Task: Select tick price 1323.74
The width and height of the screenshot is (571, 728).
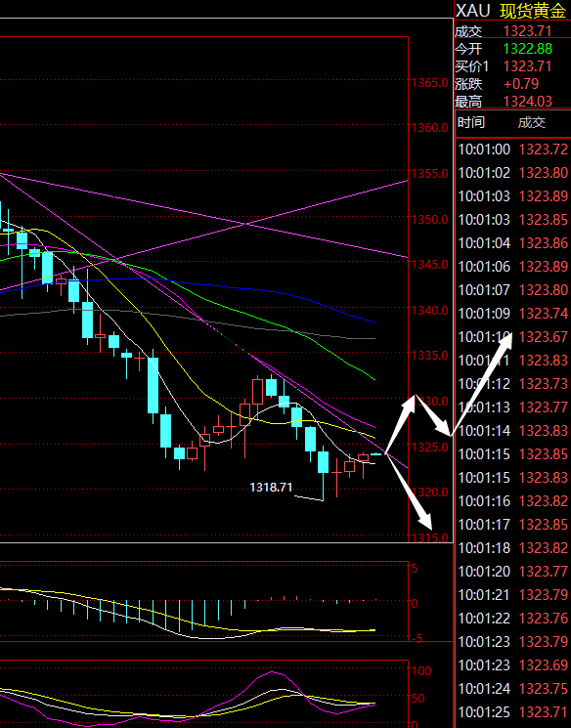Action: tap(544, 314)
